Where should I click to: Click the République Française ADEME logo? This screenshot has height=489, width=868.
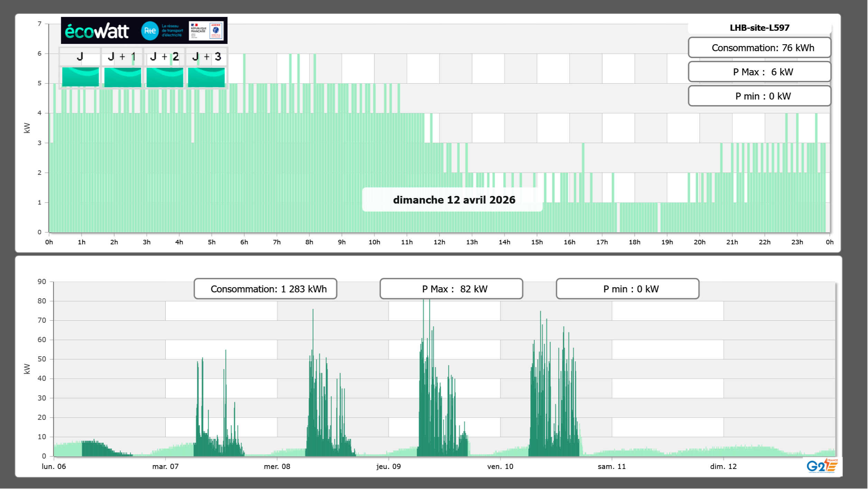pyautogui.click(x=206, y=31)
